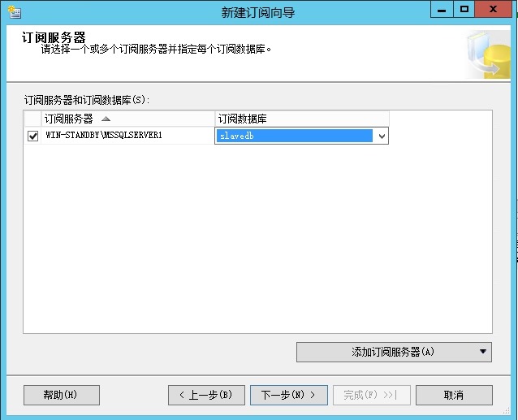
Task: Click the slavedb combo box text field
Action: [x=294, y=136]
